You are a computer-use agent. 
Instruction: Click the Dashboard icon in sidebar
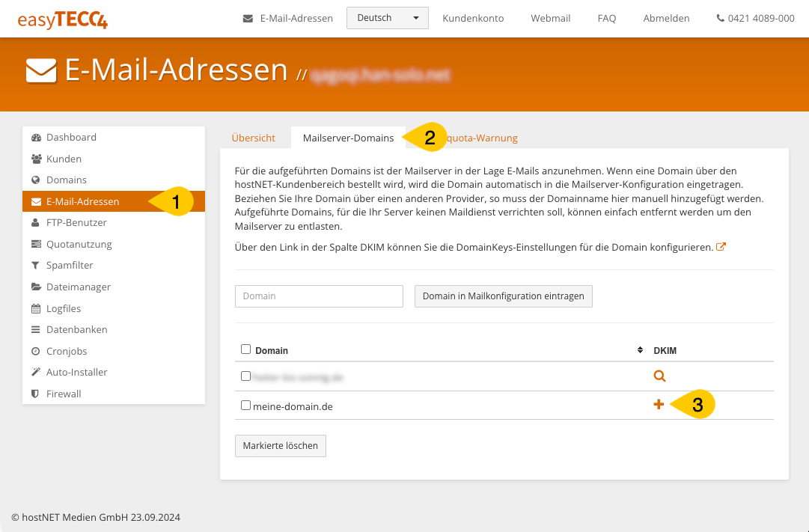pyautogui.click(x=36, y=138)
